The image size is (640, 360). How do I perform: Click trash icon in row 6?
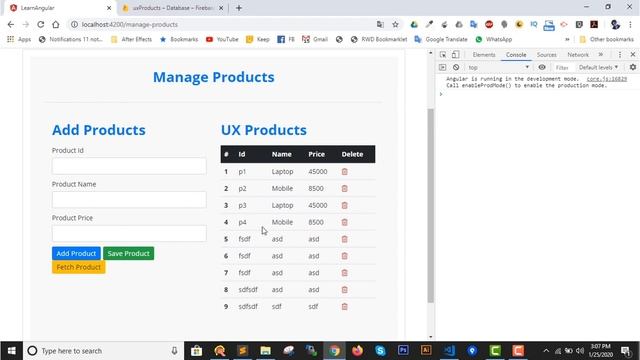[x=344, y=256]
